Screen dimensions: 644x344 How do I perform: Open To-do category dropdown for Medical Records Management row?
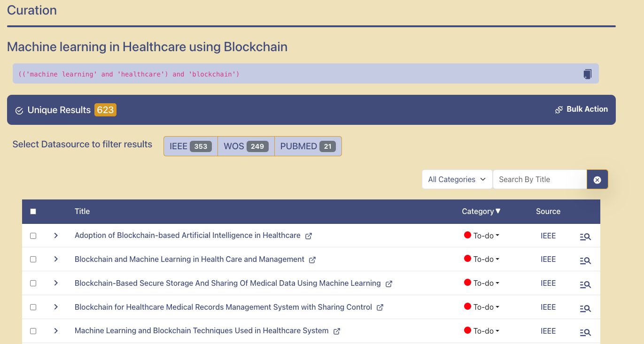point(481,307)
